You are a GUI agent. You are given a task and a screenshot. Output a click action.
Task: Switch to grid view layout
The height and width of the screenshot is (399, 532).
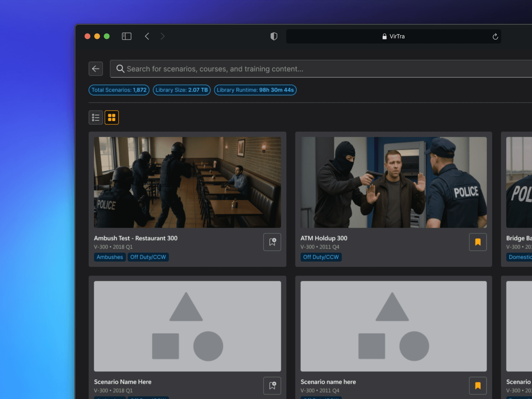coord(112,117)
